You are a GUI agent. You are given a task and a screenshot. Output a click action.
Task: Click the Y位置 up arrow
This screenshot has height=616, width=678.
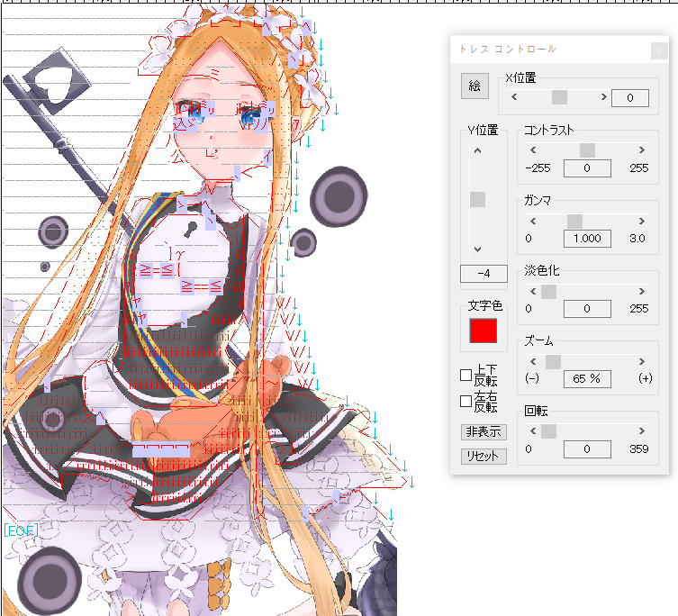[x=477, y=150]
